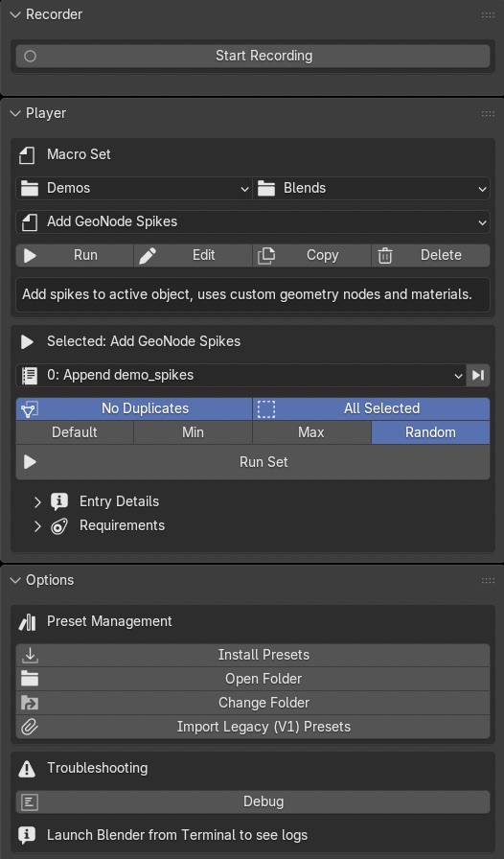504x859 pixels.
Task: Click the macro description text
Action: point(246,294)
